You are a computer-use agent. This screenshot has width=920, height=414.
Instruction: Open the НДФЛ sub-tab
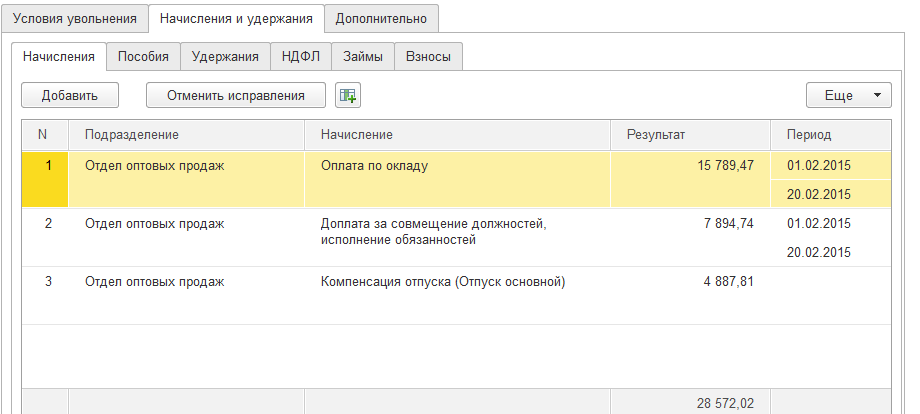click(300, 57)
